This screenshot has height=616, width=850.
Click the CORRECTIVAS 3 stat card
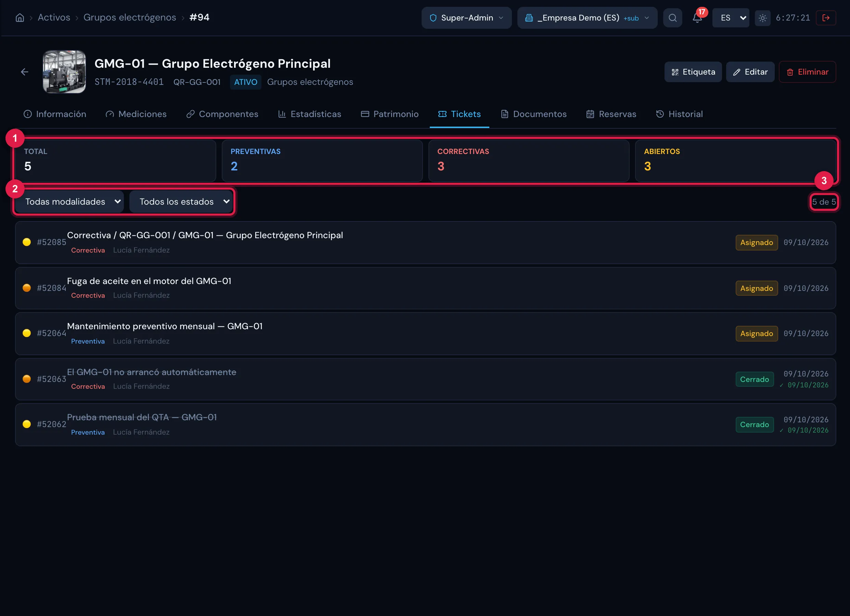click(528, 161)
